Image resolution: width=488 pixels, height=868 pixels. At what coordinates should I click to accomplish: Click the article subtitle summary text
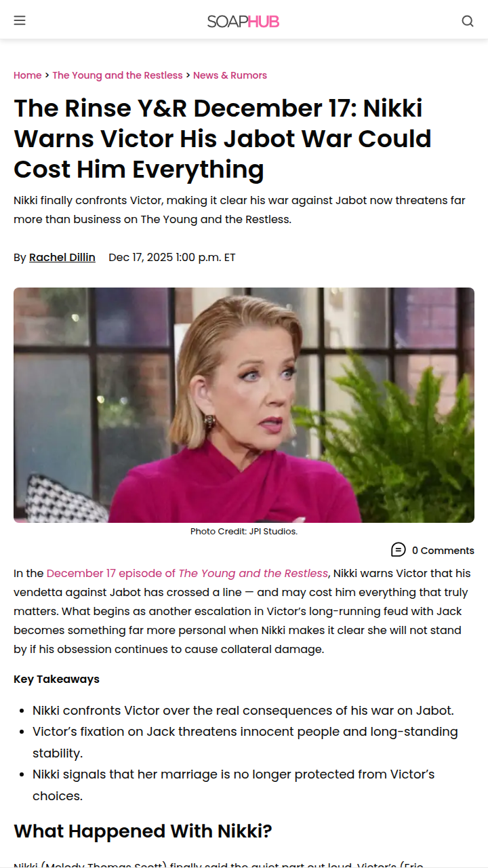[x=240, y=210]
